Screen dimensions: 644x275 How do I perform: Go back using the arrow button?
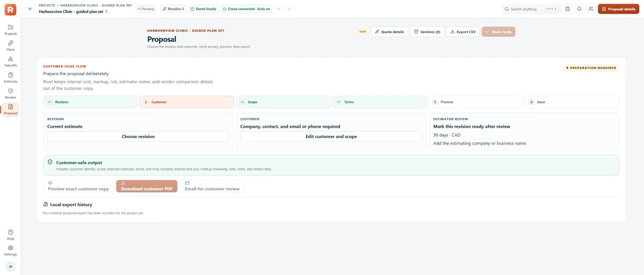(x=30, y=9)
